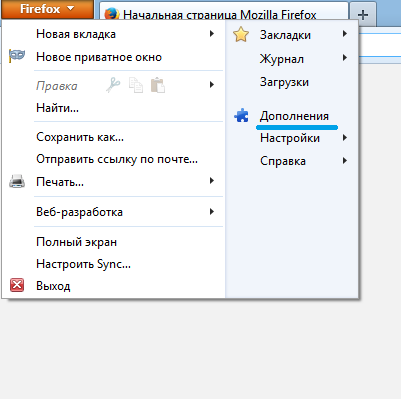Viewport: 401px width, 399px height.
Task: Expand the Настройки submenu arrow
Action: [x=345, y=137]
